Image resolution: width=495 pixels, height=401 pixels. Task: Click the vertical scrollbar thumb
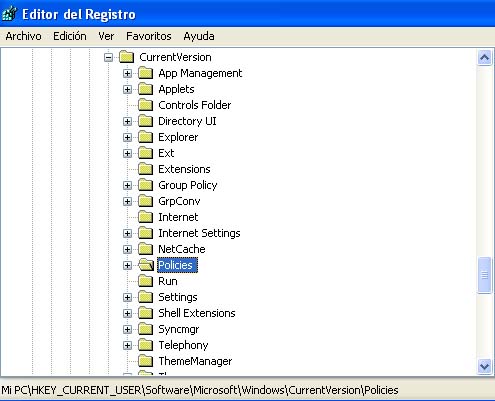pyautogui.click(x=484, y=275)
